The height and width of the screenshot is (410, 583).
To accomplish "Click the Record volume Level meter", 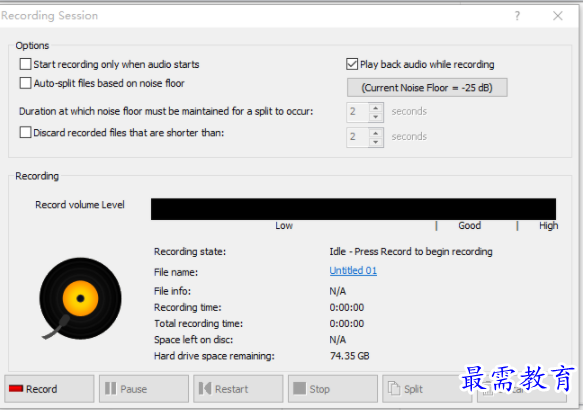I will pyautogui.click(x=353, y=209).
